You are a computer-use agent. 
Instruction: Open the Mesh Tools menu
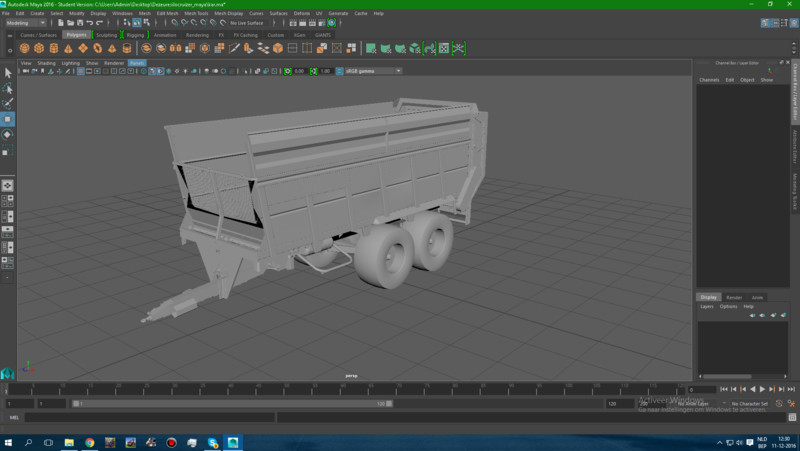pyautogui.click(x=196, y=13)
